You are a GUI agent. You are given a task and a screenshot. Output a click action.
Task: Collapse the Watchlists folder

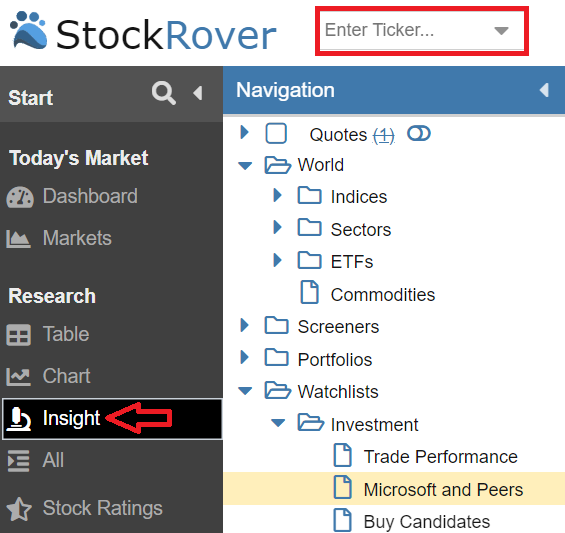pos(245,391)
